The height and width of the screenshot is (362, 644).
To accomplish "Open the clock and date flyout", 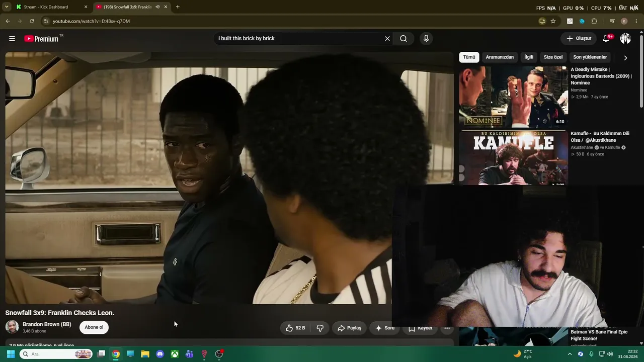I will (629, 354).
